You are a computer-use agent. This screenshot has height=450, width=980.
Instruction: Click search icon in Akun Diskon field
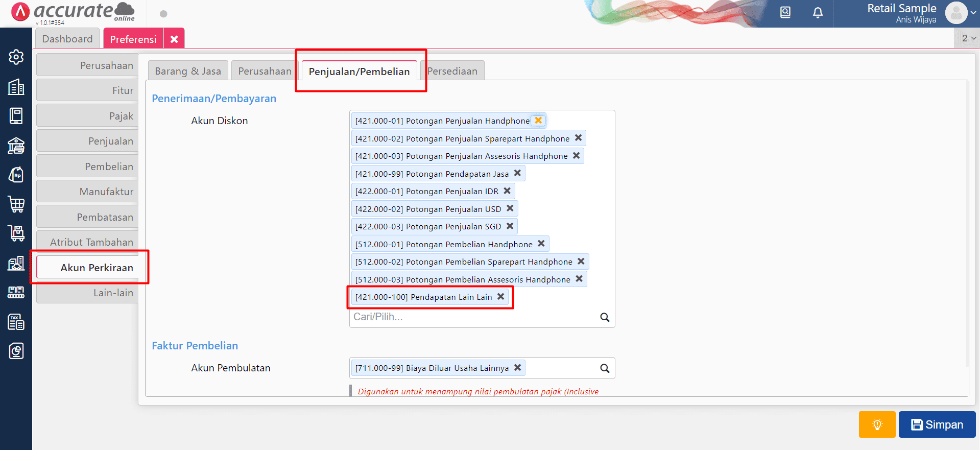click(x=605, y=317)
